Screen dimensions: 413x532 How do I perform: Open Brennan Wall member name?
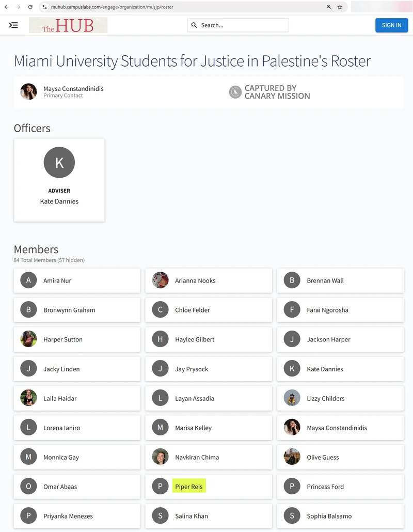(325, 280)
